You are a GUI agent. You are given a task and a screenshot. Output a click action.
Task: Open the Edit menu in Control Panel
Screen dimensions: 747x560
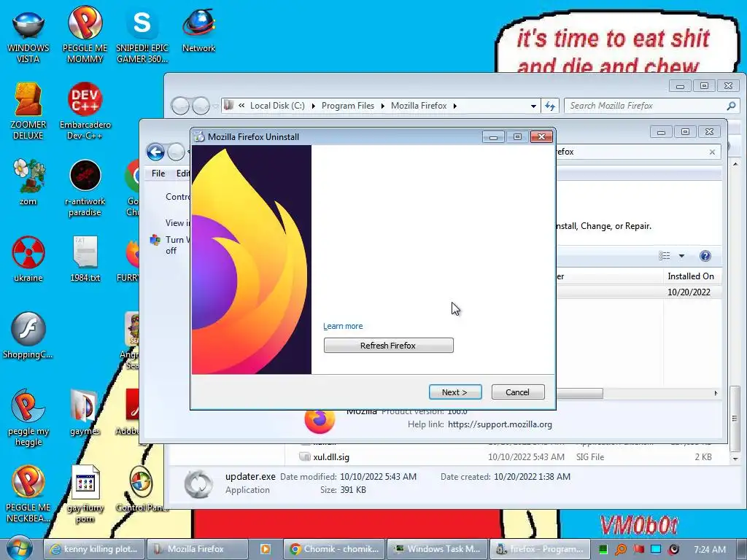point(182,174)
